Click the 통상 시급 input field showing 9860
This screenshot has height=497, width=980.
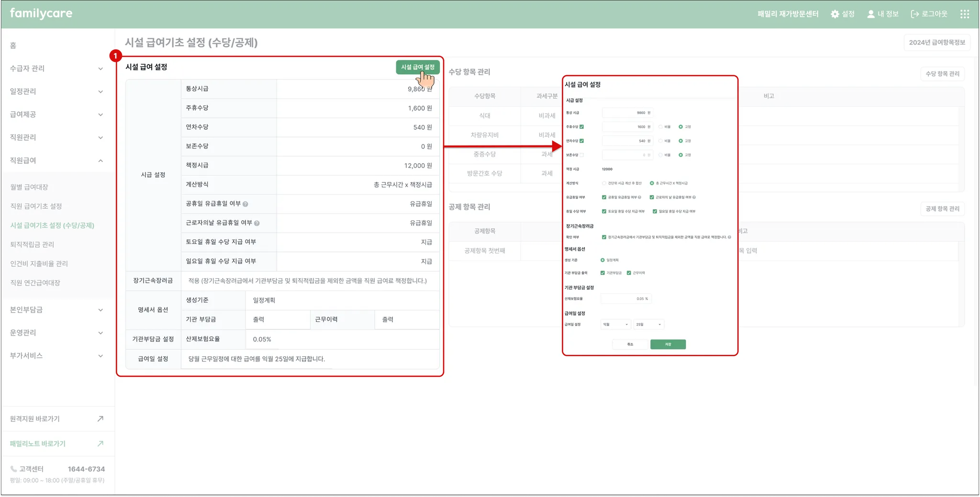click(x=627, y=113)
